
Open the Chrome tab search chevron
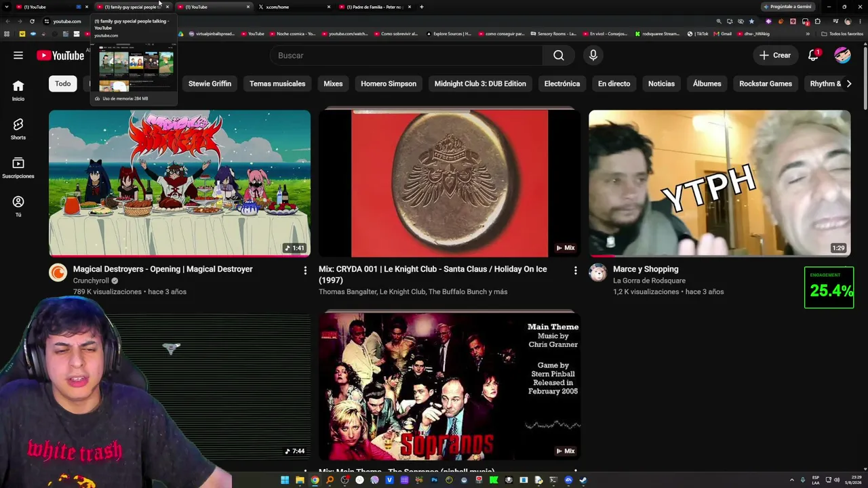[x=6, y=7]
